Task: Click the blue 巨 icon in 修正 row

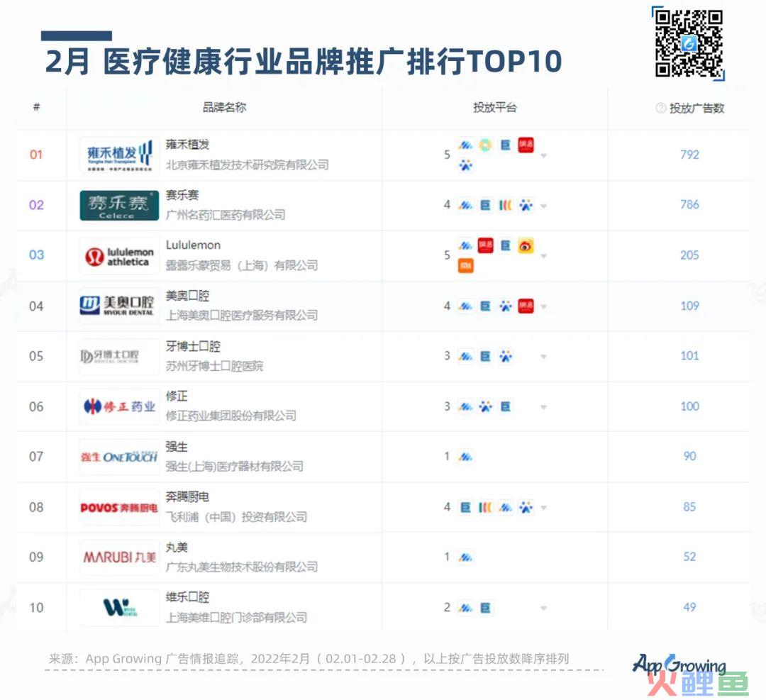Action: [x=506, y=407]
